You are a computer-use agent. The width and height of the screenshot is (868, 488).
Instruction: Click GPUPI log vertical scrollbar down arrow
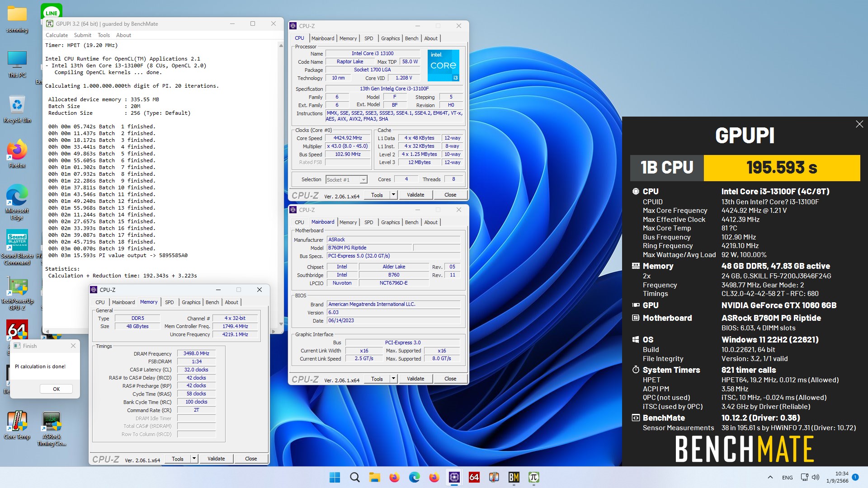281,324
